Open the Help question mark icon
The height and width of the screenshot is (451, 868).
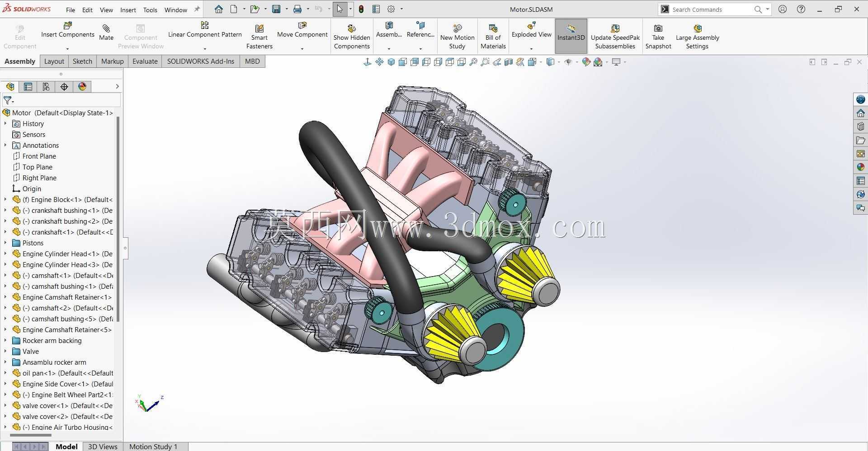pos(801,9)
